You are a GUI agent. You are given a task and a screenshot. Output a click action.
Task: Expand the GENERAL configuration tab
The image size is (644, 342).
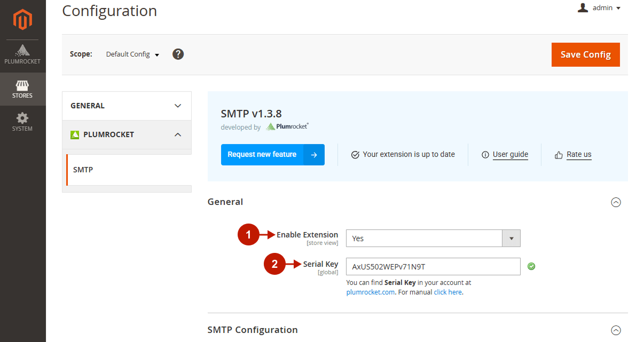[x=127, y=106]
